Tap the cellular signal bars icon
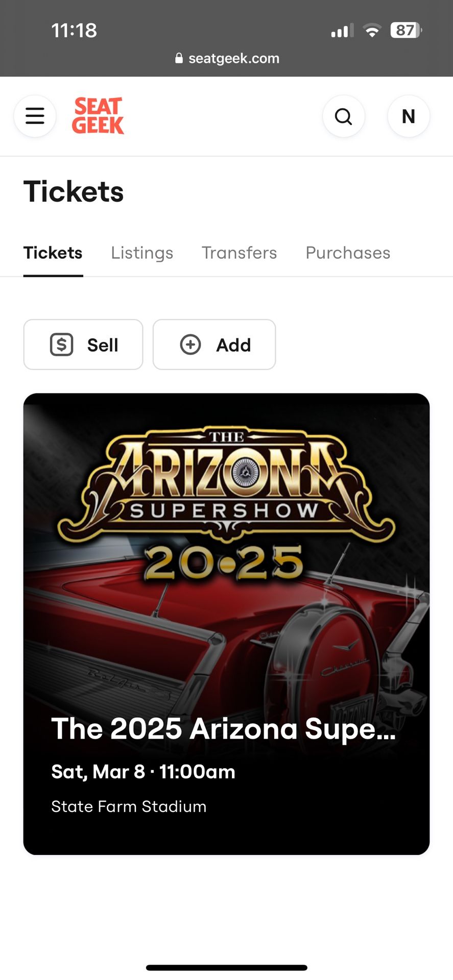Screen dimensions: 453x980 click(x=342, y=31)
